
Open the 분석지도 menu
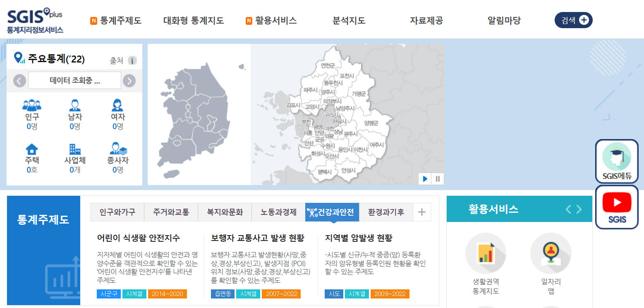coord(348,19)
